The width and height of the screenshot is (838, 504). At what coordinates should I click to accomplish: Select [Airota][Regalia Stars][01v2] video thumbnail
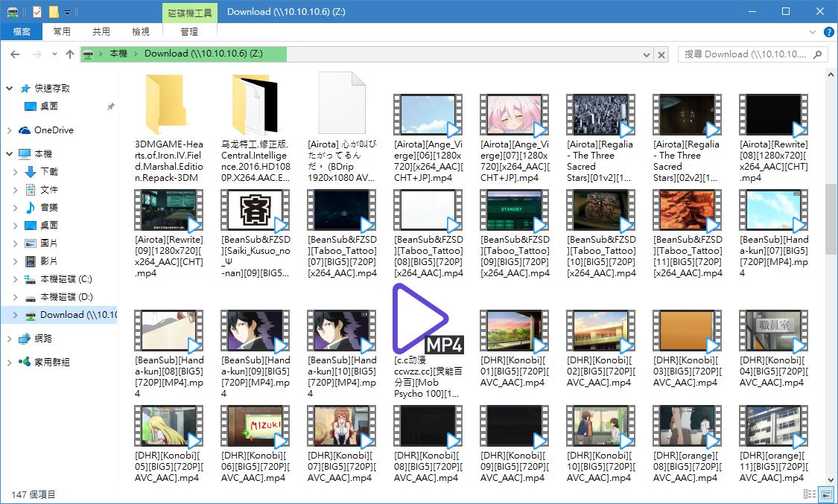[x=600, y=115]
